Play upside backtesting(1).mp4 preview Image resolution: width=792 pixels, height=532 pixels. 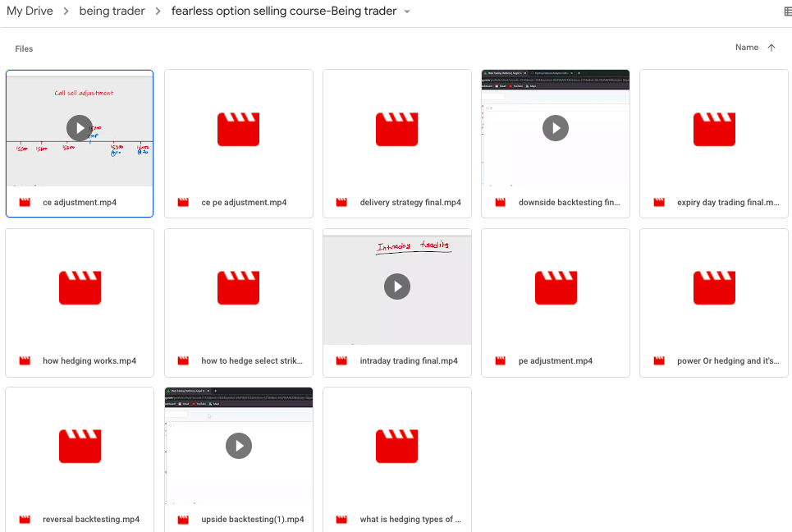[x=239, y=445]
